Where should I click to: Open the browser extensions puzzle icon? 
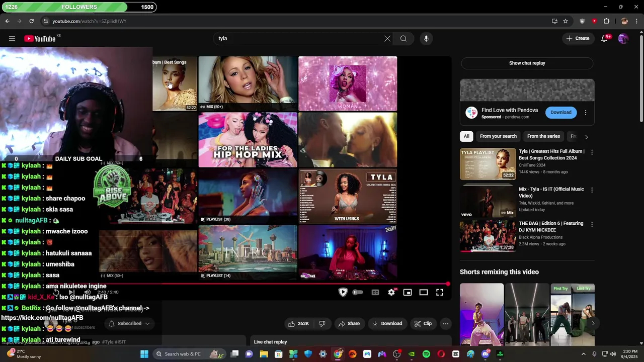point(607,21)
